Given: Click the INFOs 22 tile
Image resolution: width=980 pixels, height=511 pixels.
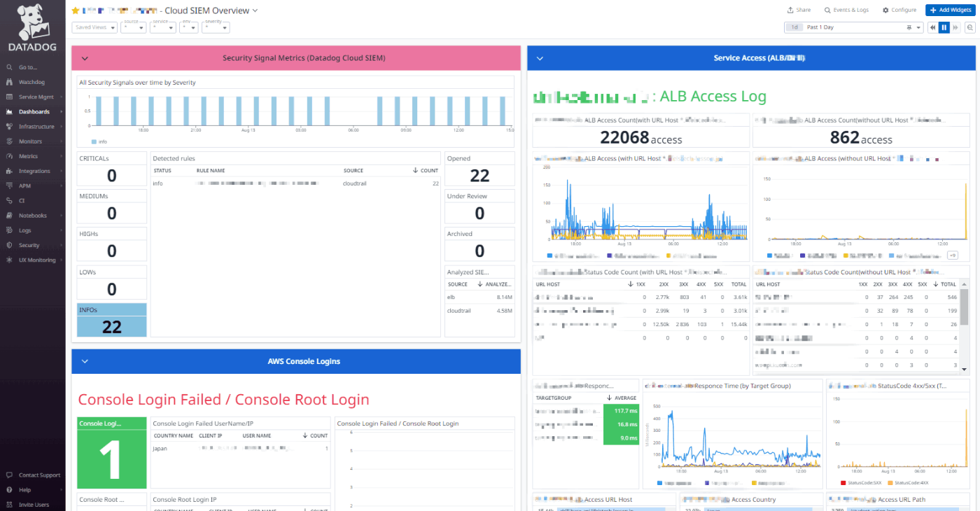Looking at the screenshot, I should point(111,320).
